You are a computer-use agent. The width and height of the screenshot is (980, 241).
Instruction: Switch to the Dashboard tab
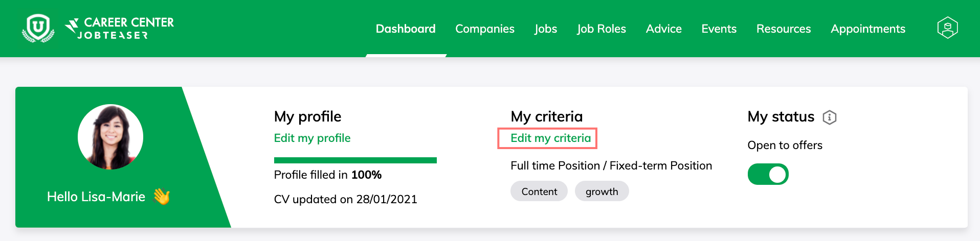tap(406, 29)
